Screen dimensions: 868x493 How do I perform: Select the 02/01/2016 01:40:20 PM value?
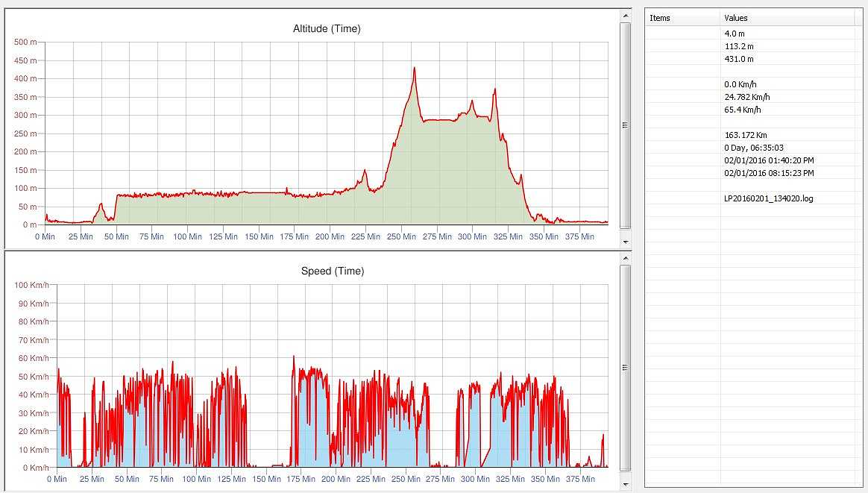click(769, 160)
